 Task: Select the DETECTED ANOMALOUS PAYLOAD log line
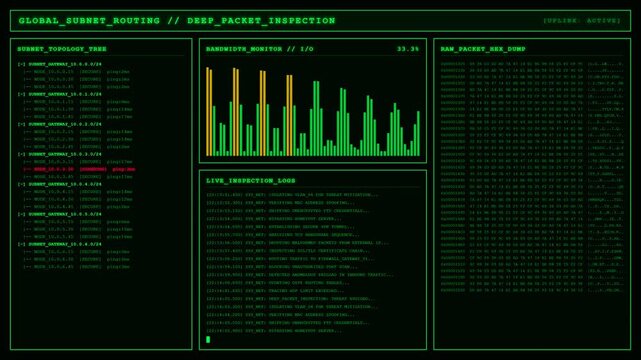[x=300, y=275]
